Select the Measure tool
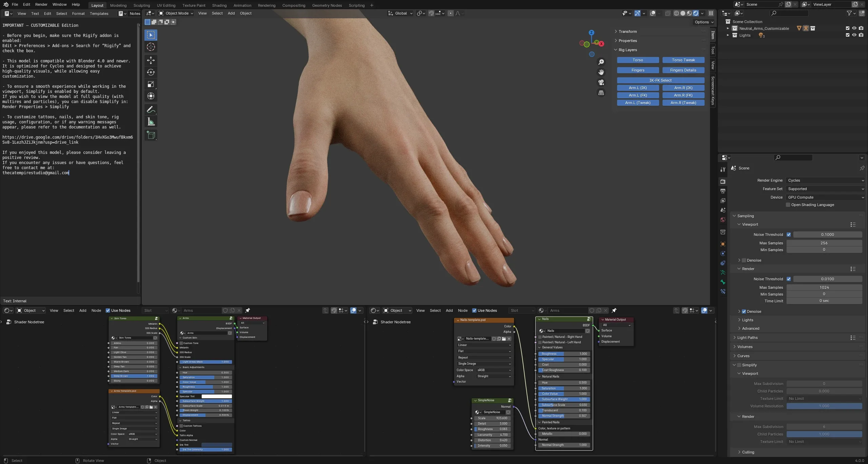Viewport: 868px width, 464px height. pyautogui.click(x=151, y=122)
